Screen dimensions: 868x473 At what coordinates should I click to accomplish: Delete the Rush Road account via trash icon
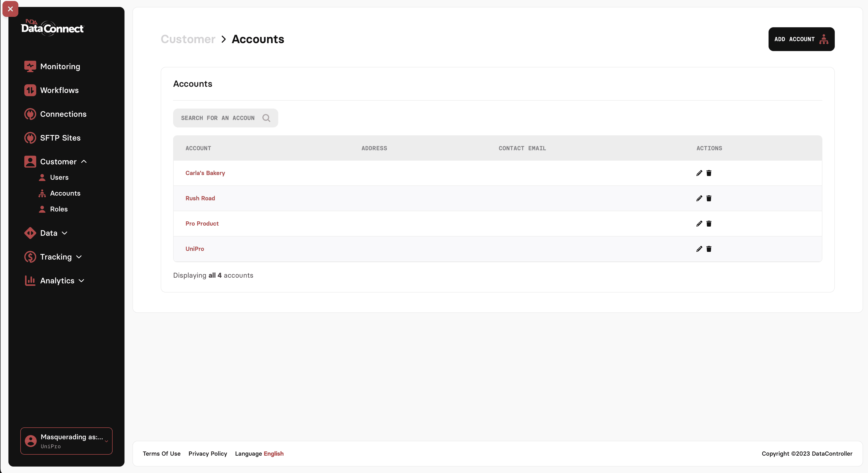coord(709,198)
